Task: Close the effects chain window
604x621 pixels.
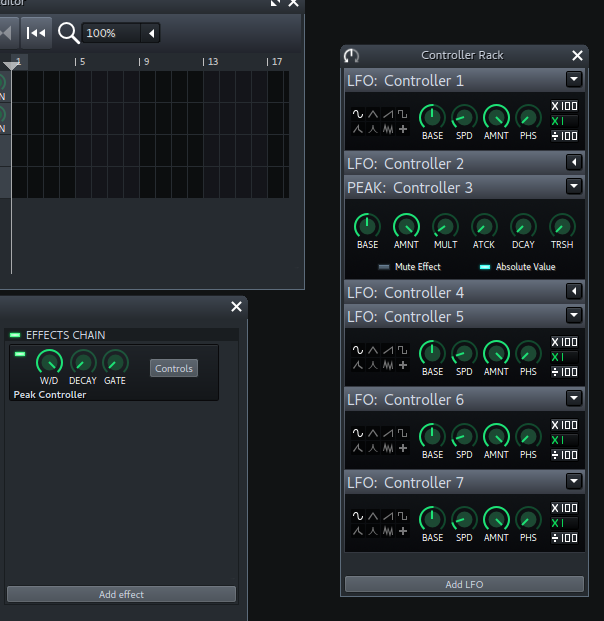Action: pos(236,307)
